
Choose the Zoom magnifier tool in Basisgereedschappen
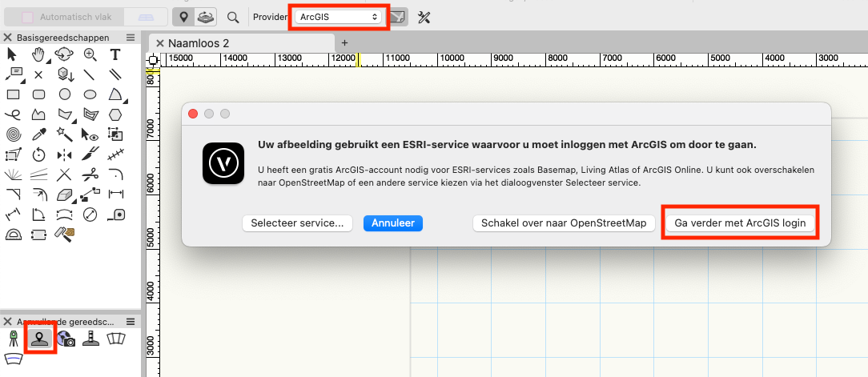click(90, 54)
